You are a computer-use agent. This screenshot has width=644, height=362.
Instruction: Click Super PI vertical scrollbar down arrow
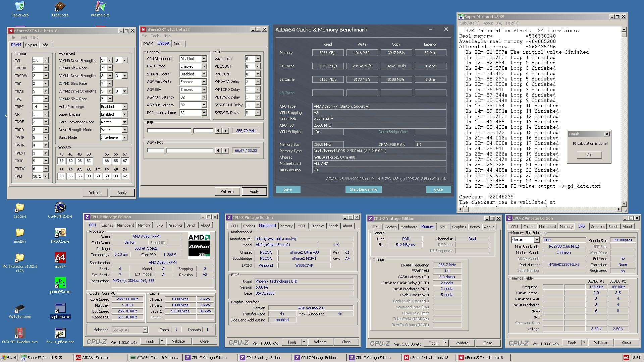[x=624, y=204]
